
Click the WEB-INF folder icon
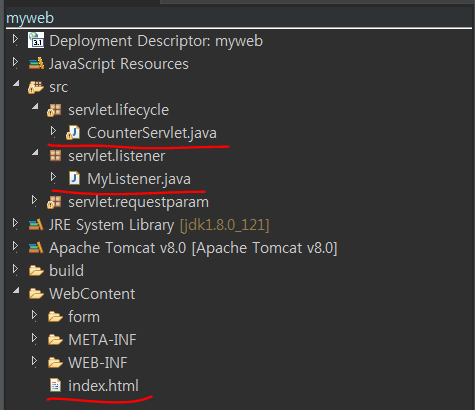[x=55, y=363]
